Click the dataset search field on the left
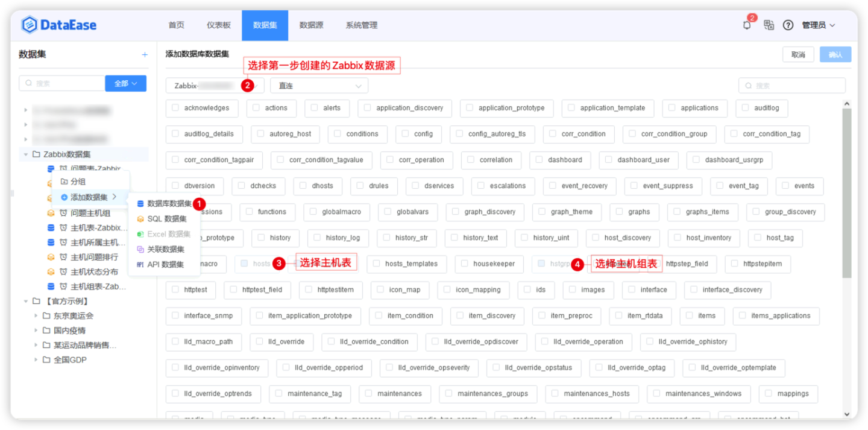This screenshot has width=868, height=430. pyautogui.click(x=61, y=83)
